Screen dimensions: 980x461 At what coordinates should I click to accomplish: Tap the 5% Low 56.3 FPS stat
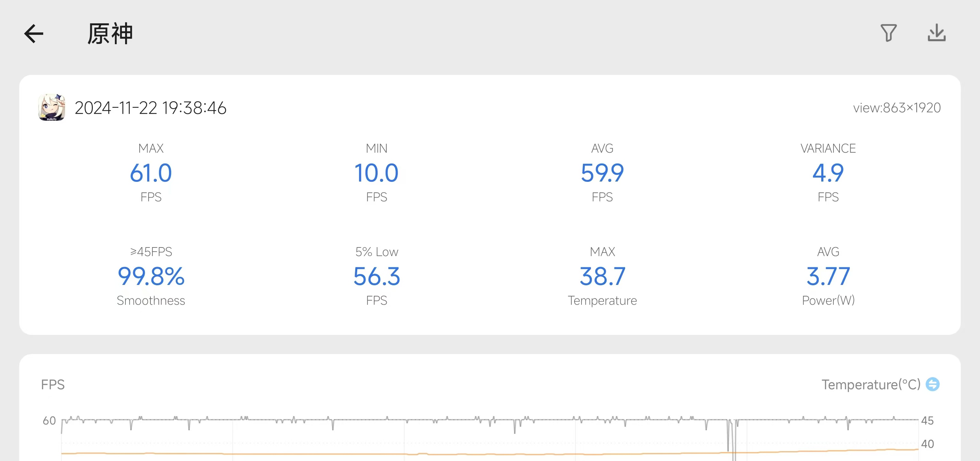pos(376,276)
